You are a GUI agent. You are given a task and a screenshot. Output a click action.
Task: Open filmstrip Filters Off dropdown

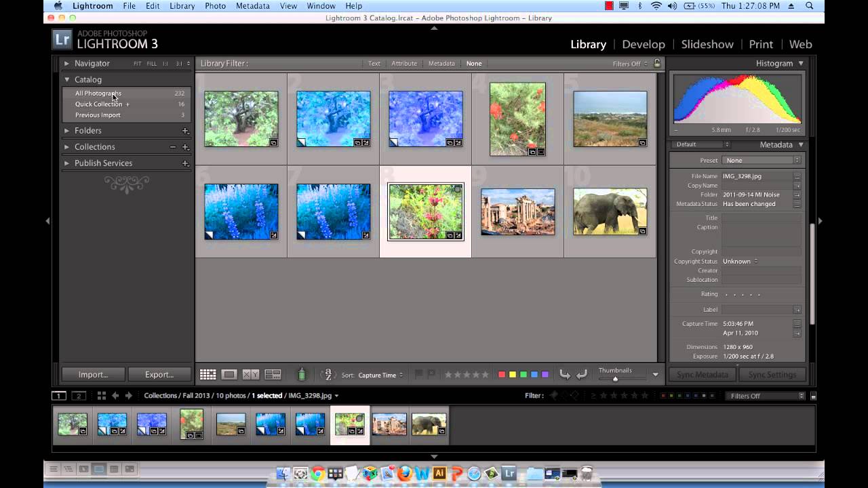point(765,396)
